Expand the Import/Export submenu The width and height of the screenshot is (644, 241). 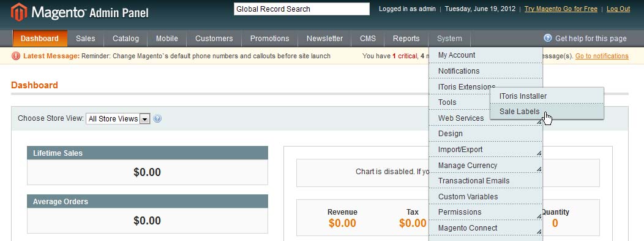539,153
